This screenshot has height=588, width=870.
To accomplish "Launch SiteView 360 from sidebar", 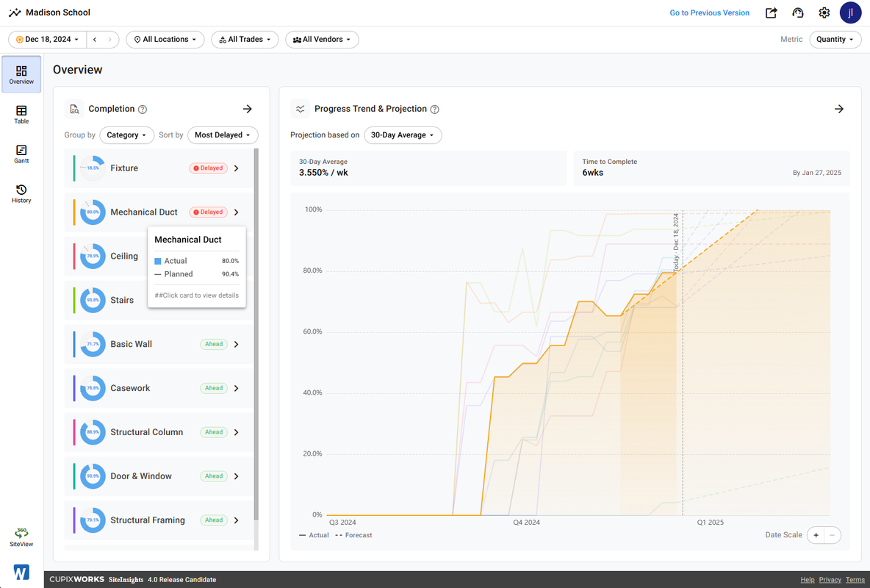I will (21, 537).
